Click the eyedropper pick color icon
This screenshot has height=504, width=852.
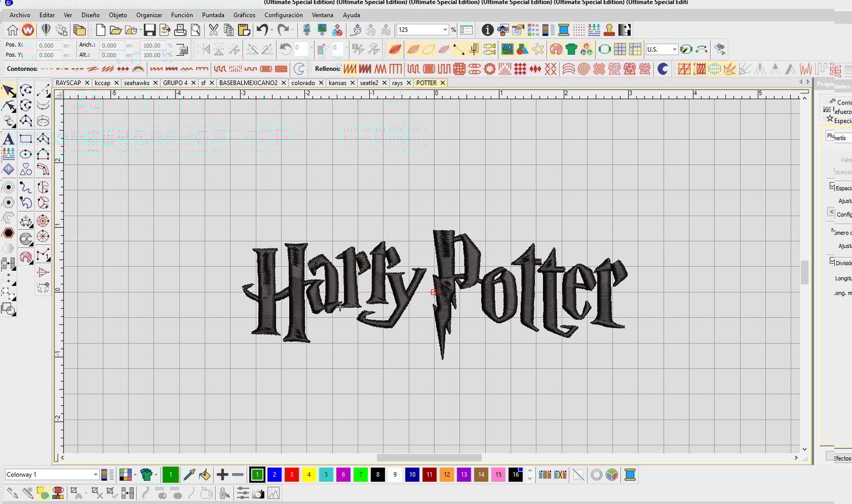(x=189, y=474)
